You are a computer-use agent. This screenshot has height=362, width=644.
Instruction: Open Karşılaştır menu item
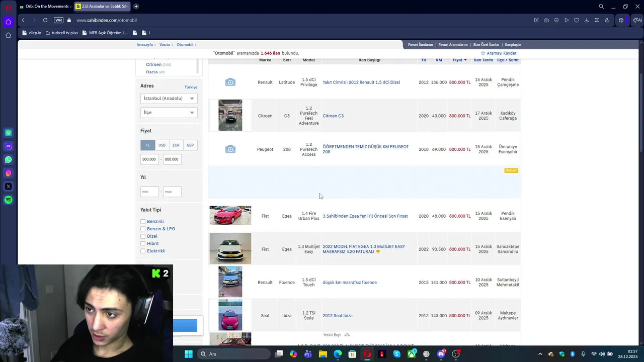513,45
